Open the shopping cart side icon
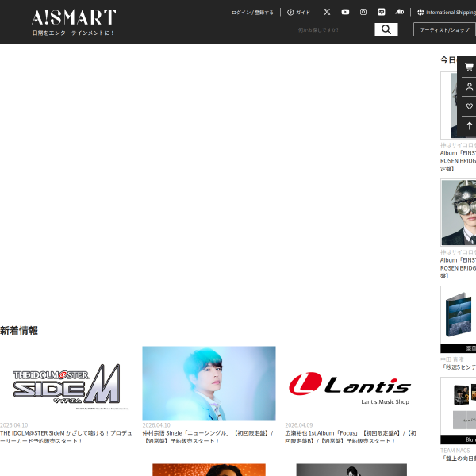Screen dimensions: 476x476 point(470,67)
